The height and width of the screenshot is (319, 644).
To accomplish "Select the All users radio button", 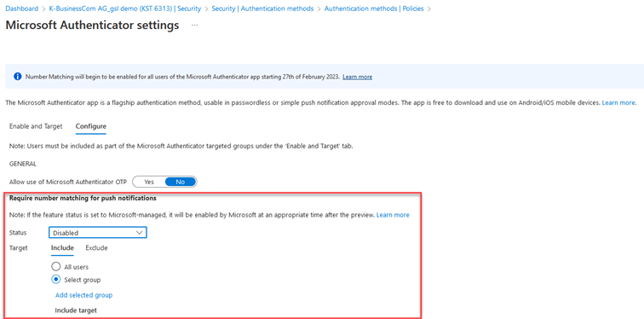I will 56,266.
